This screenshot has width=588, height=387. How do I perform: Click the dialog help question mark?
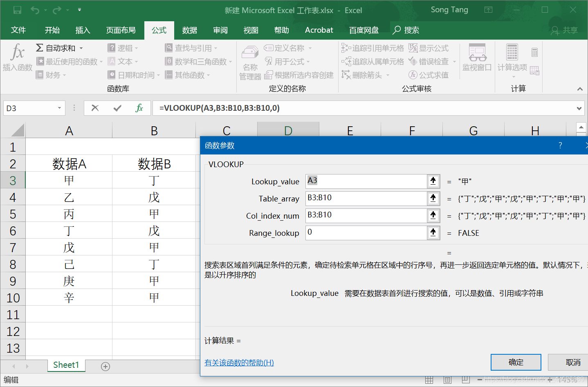[560, 145]
